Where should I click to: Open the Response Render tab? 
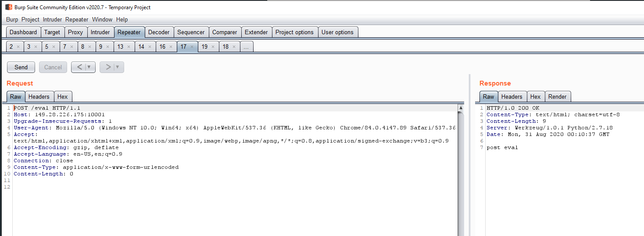[558, 97]
